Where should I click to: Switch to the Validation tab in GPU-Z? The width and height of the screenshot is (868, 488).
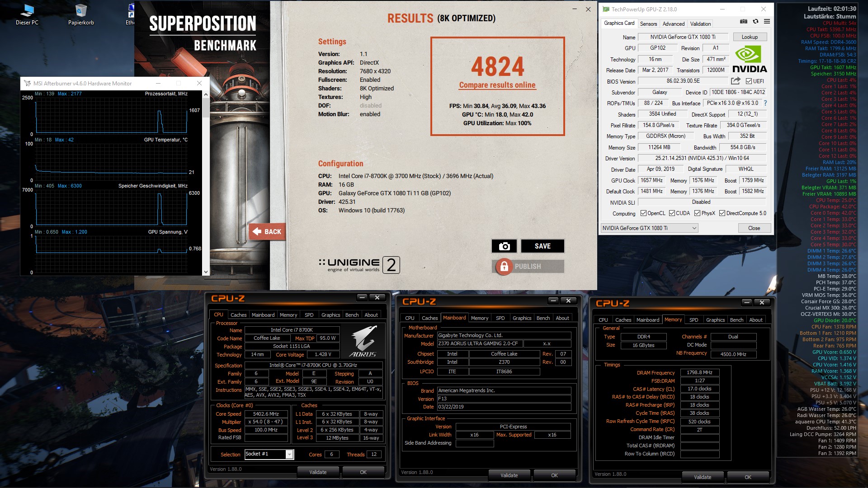[x=700, y=23]
